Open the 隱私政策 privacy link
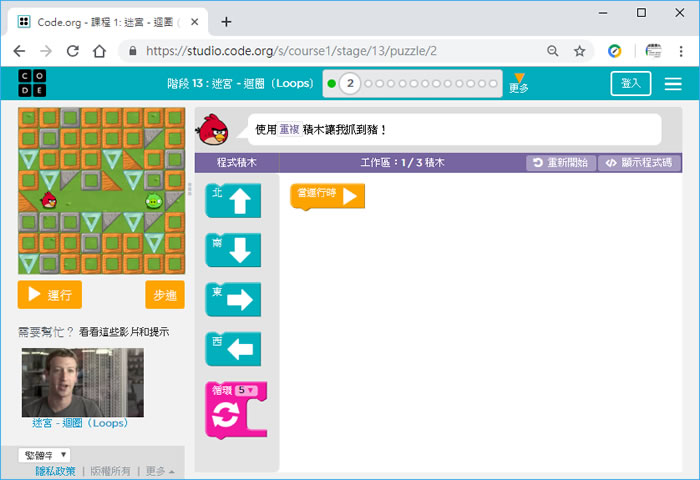Screen dimensions: 700x480 tap(55, 471)
